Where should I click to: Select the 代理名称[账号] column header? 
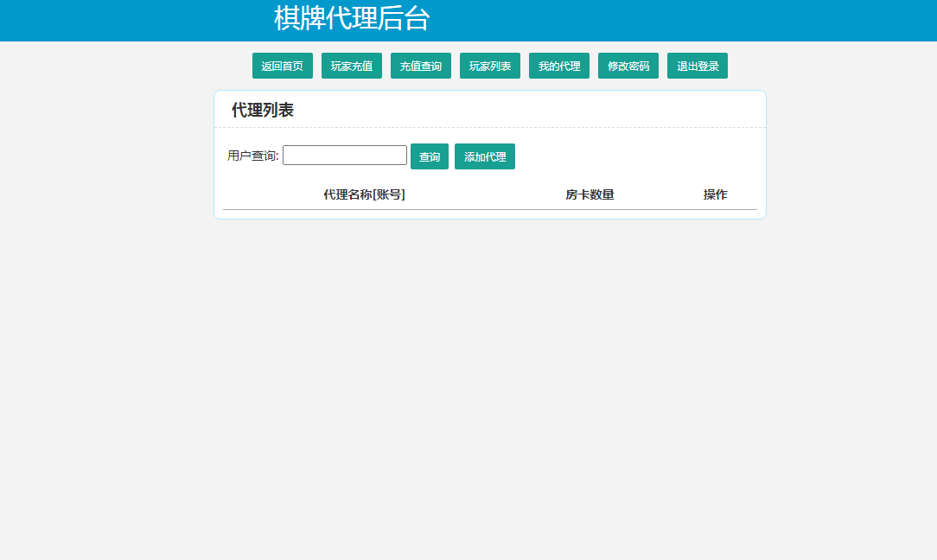(363, 194)
